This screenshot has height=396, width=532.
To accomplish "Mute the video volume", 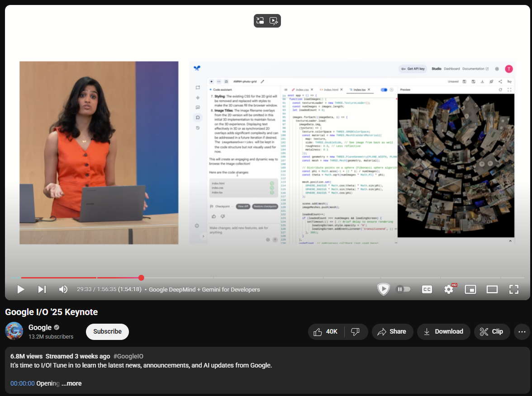I will coord(63,289).
